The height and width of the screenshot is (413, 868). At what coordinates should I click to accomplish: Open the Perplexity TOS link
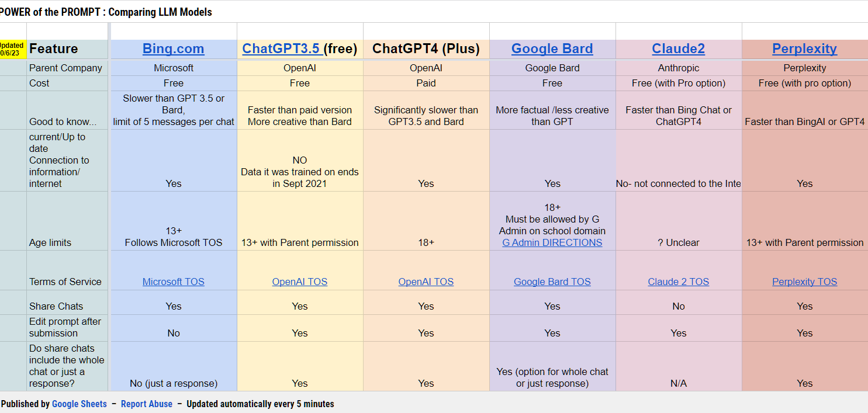[805, 282]
